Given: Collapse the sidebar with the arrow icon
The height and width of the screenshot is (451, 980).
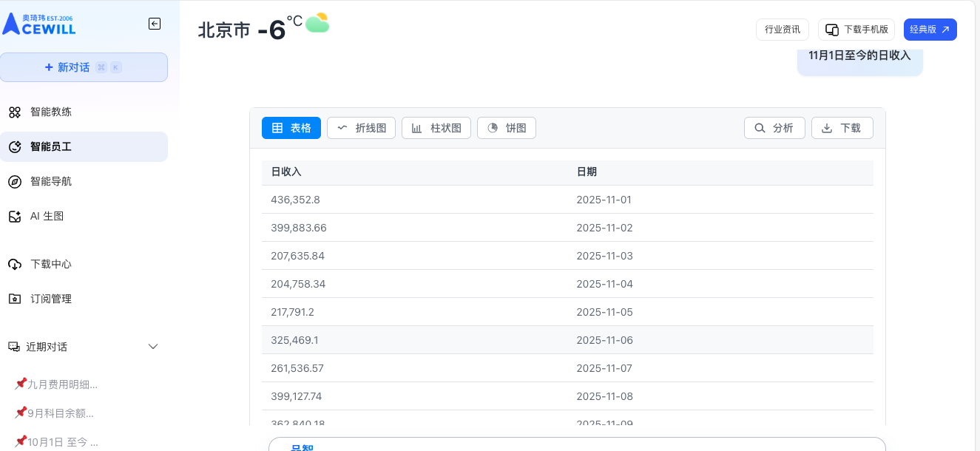Looking at the screenshot, I should [155, 24].
